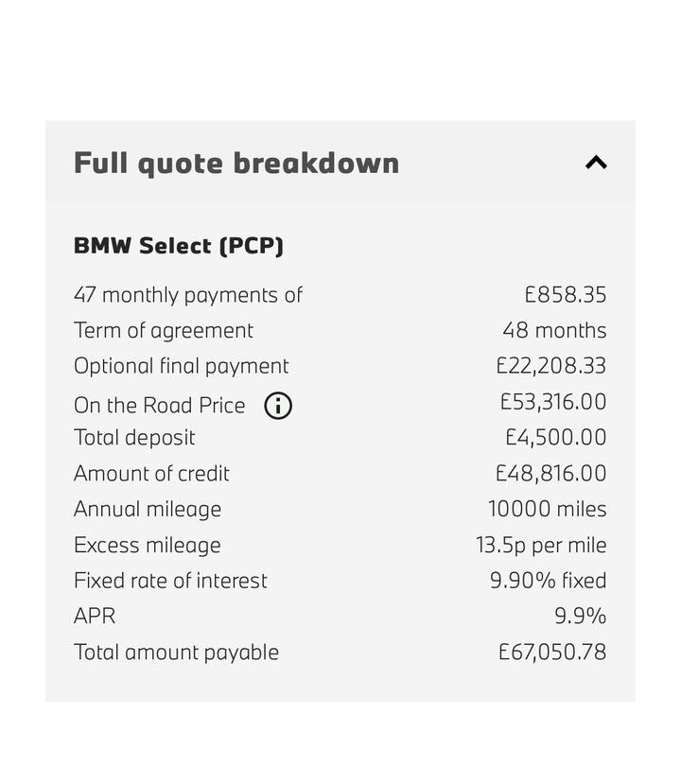Click the Term of agreement label

click(x=164, y=331)
